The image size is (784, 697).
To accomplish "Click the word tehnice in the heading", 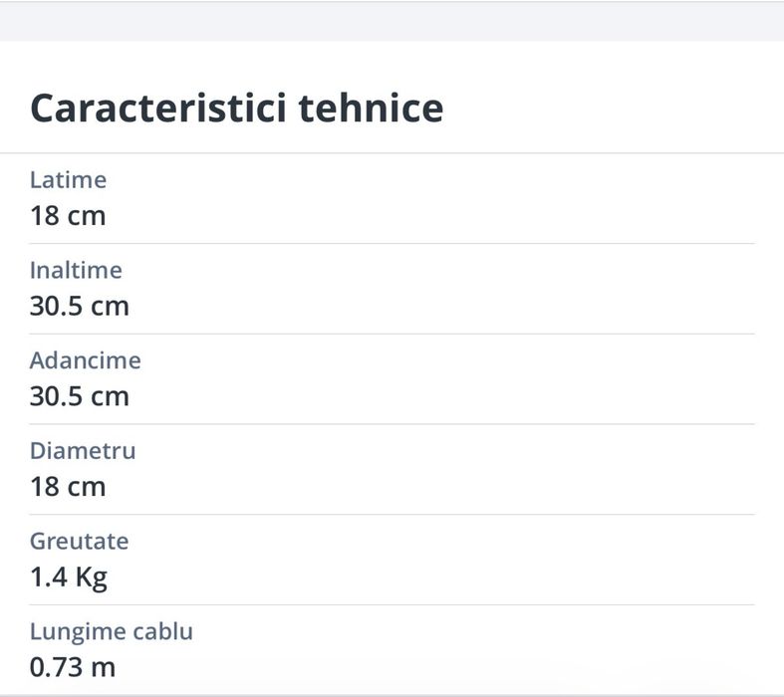I will point(371,108).
